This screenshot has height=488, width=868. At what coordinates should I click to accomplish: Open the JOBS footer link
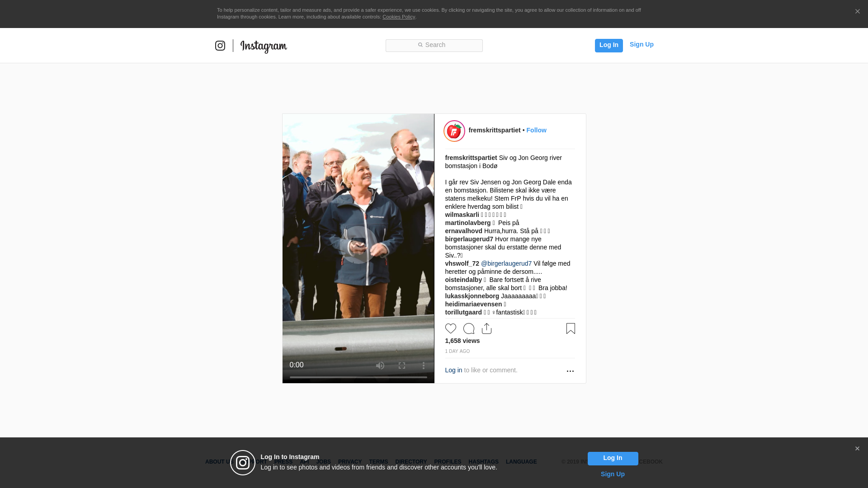pyautogui.click(x=323, y=462)
